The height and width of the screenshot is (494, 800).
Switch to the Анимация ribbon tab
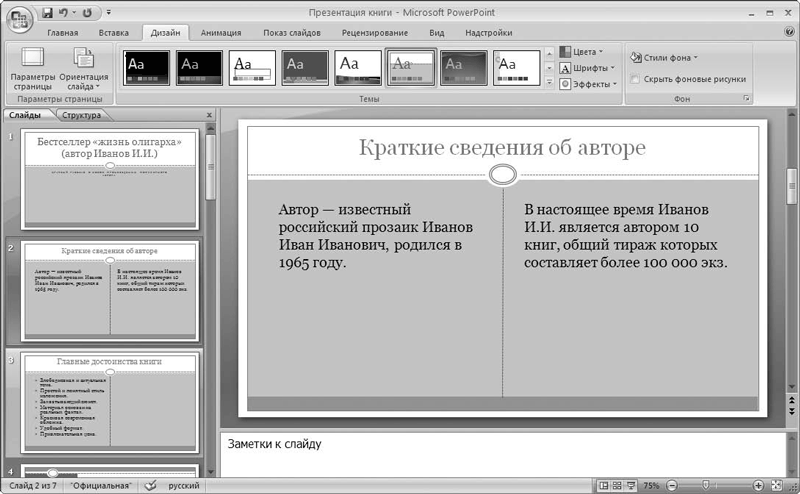(x=220, y=32)
